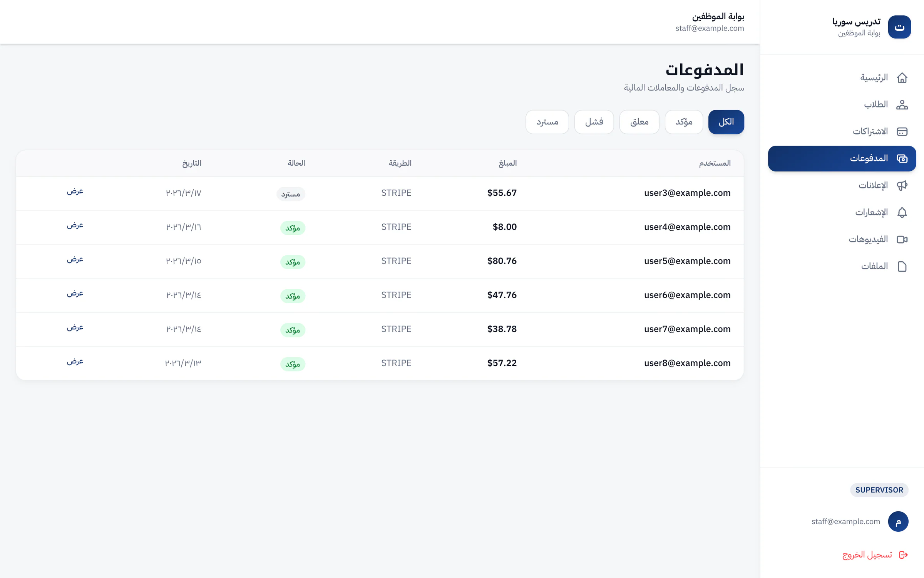Open الاشتراكات sidebar item
924x578 pixels.
point(842,132)
